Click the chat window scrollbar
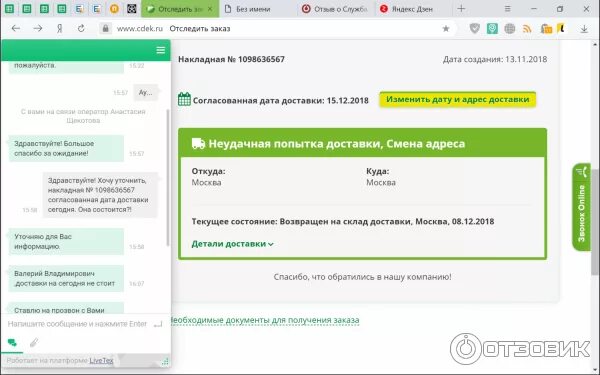Image resolution: width=600 pixels, height=375 pixels. coord(167,178)
